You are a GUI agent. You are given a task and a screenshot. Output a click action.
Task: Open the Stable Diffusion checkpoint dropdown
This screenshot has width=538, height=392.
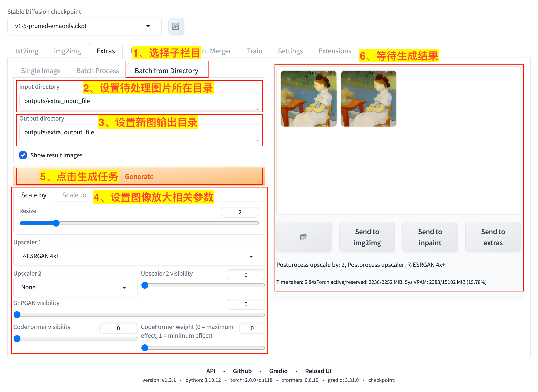tap(84, 26)
